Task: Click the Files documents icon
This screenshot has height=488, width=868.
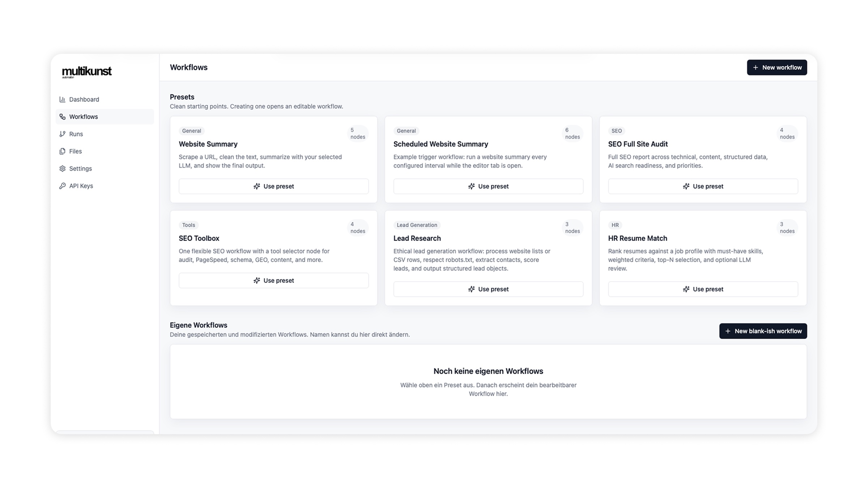Action: click(62, 151)
